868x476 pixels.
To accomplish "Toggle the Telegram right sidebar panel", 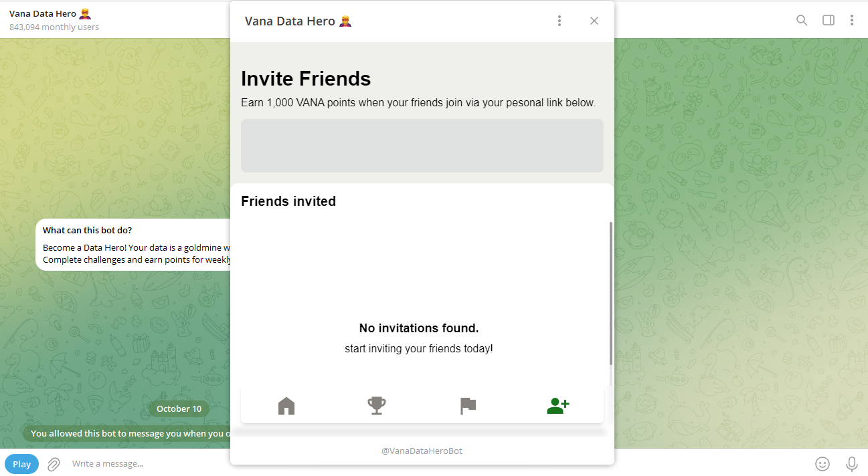I will pyautogui.click(x=829, y=20).
